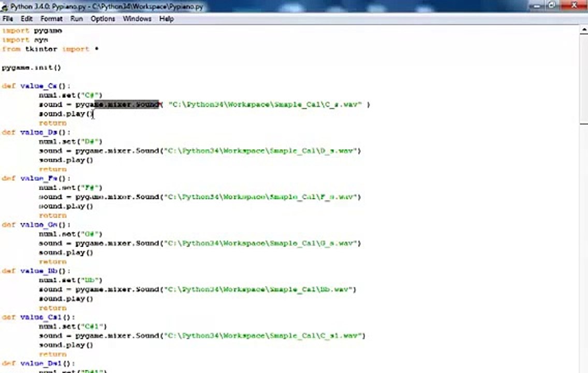
Task: Click the G_s.wav file path string
Action: tap(260, 243)
